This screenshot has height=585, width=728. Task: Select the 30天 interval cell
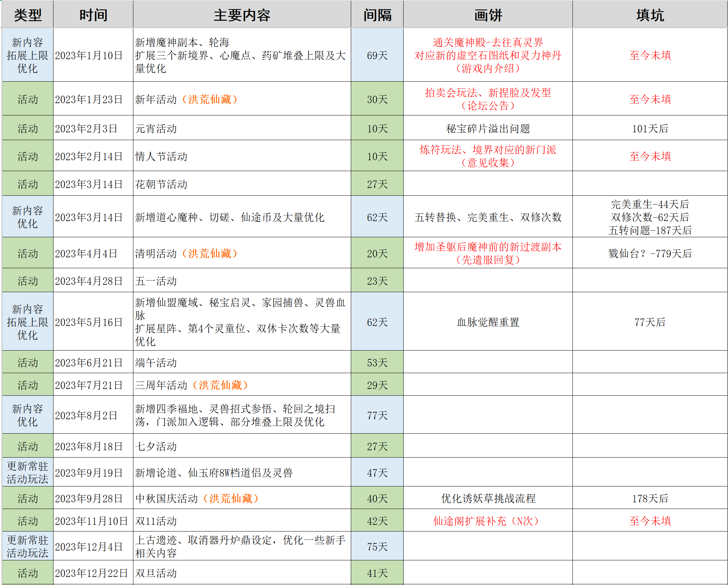click(377, 99)
